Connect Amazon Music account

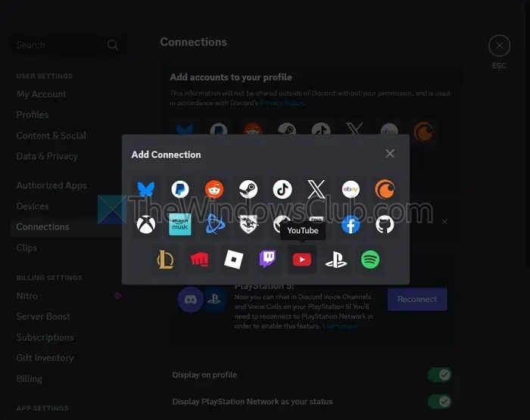pyautogui.click(x=180, y=224)
